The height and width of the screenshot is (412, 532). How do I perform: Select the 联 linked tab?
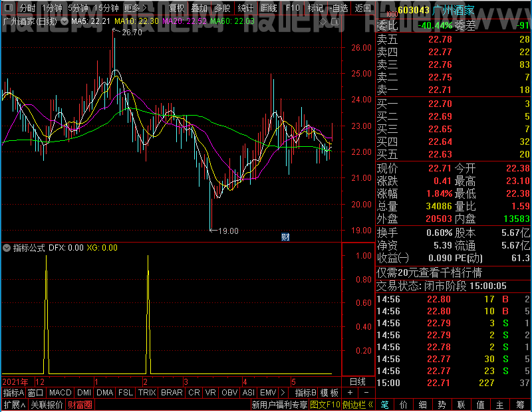pyautogui.click(x=462, y=405)
